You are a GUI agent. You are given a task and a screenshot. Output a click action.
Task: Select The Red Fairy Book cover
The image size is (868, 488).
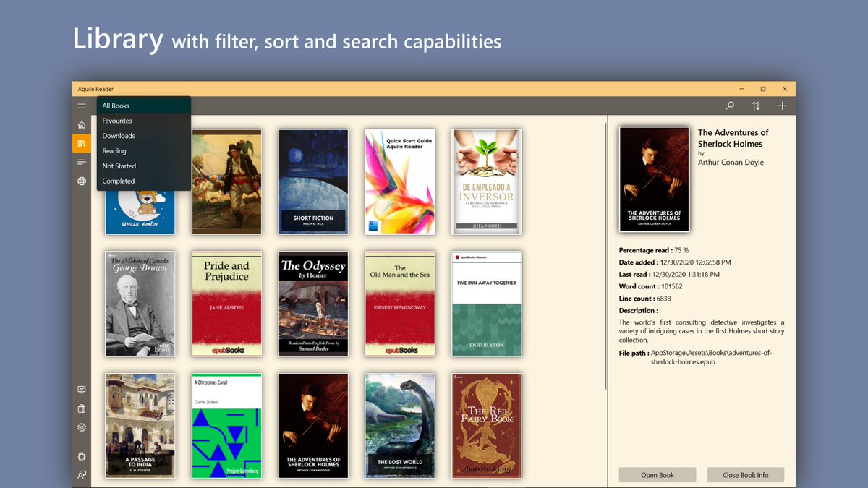pyautogui.click(x=488, y=426)
